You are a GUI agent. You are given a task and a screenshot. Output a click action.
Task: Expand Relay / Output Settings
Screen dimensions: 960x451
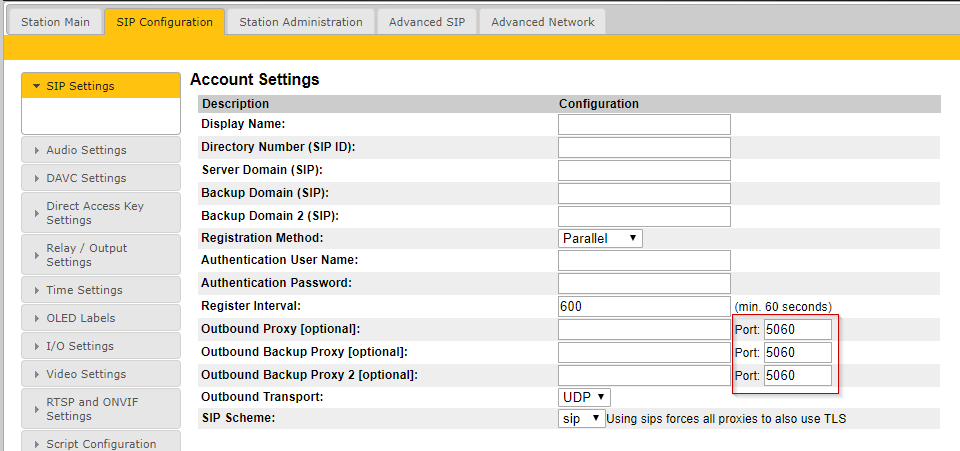100,255
